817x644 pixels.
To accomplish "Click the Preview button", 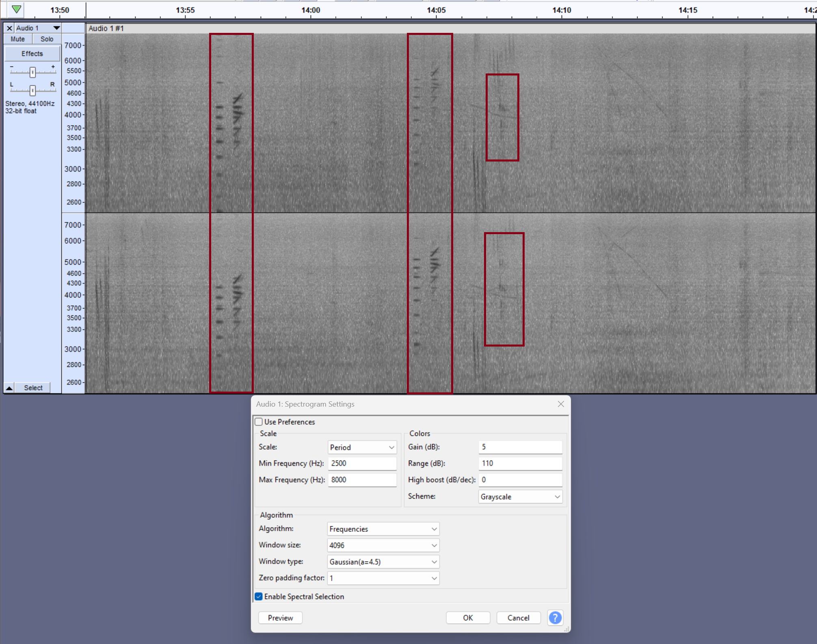I will pos(280,618).
